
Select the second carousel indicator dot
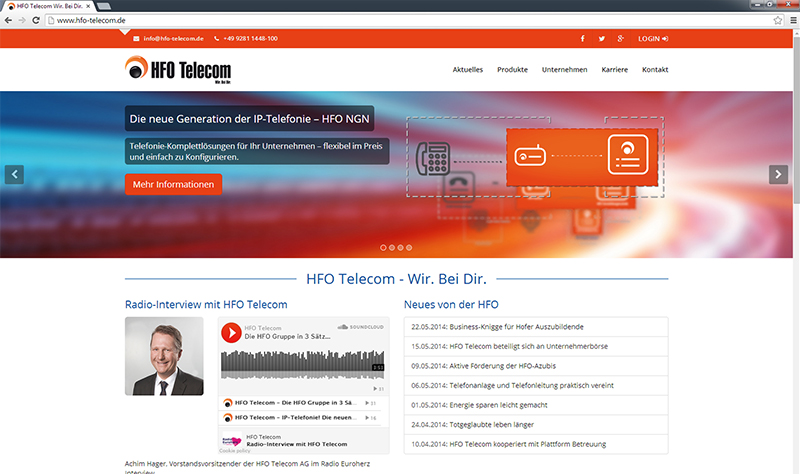(x=391, y=246)
